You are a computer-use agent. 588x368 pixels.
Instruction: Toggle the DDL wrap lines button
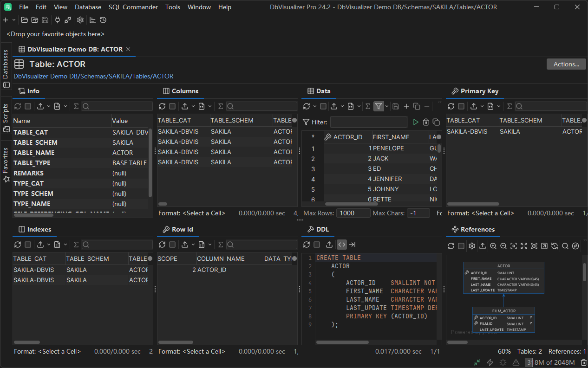353,245
